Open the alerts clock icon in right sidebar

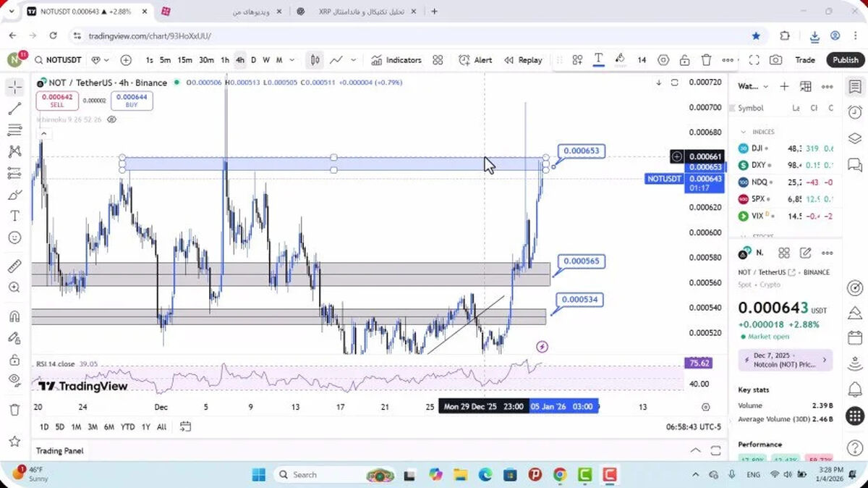point(855,112)
